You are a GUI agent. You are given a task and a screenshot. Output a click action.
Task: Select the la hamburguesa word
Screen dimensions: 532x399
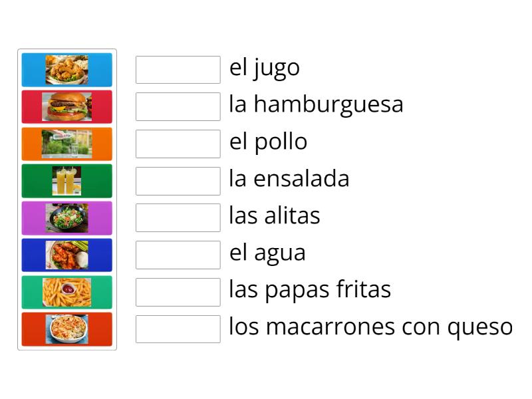[x=316, y=104]
